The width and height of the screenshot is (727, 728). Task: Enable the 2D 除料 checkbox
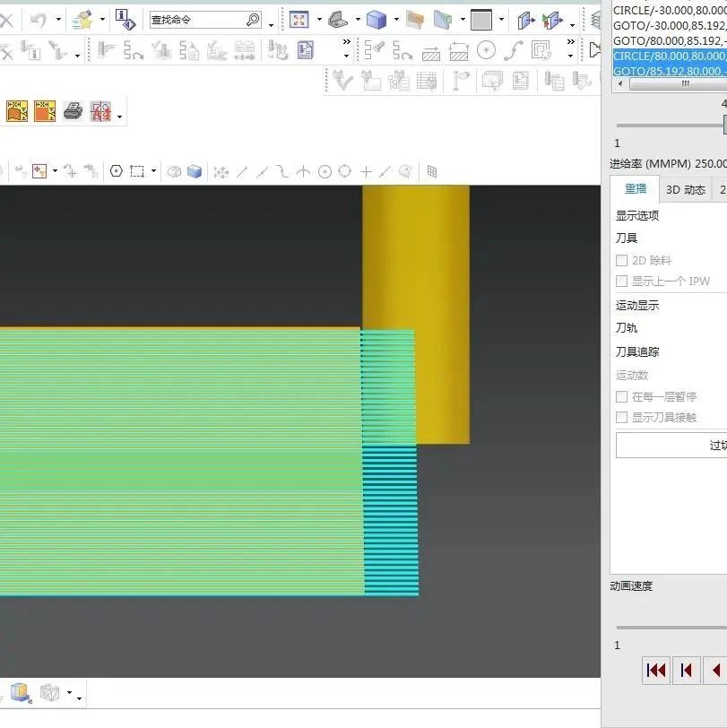coord(621,261)
